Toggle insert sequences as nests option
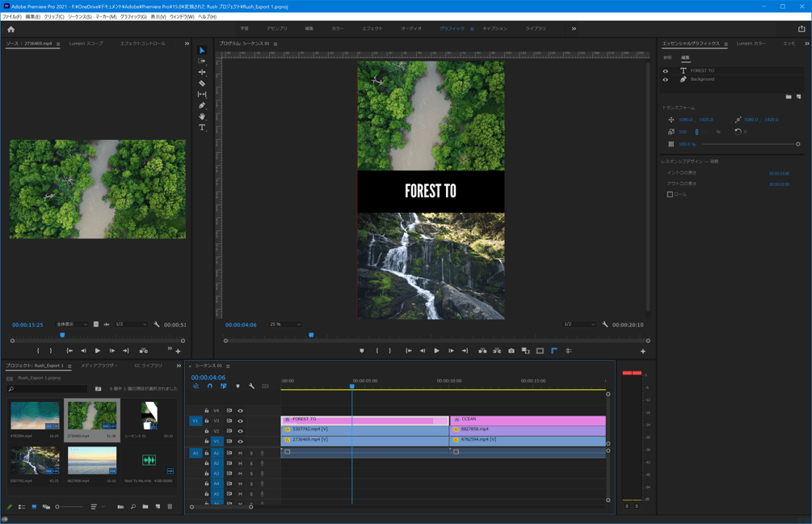 coord(196,387)
